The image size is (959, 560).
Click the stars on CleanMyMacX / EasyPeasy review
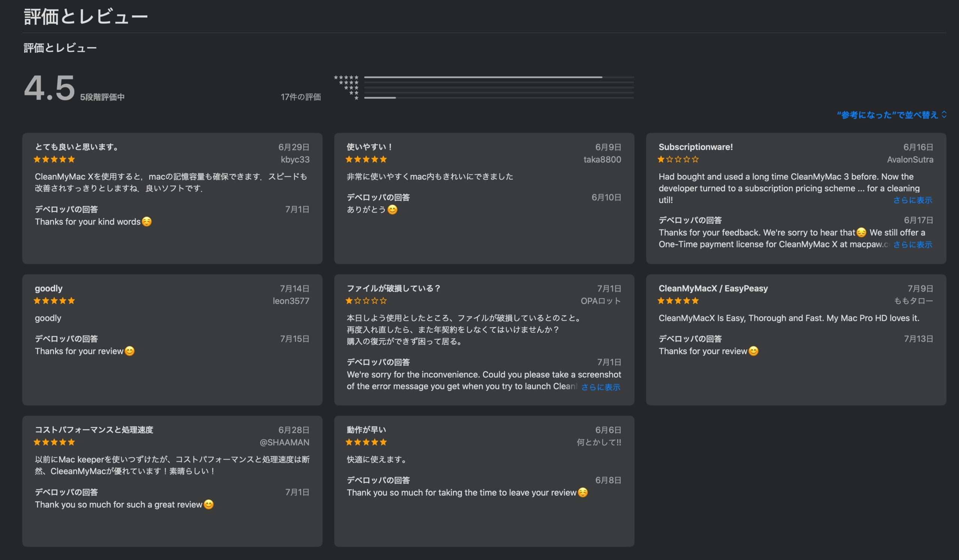(678, 301)
